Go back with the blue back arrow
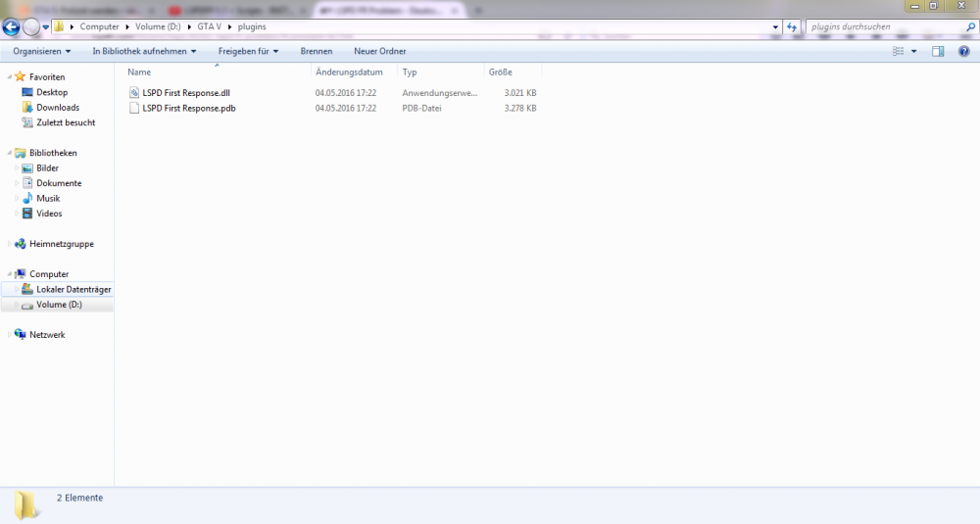The height and width of the screenshot is (524, 980). click(x=11, y=26)
